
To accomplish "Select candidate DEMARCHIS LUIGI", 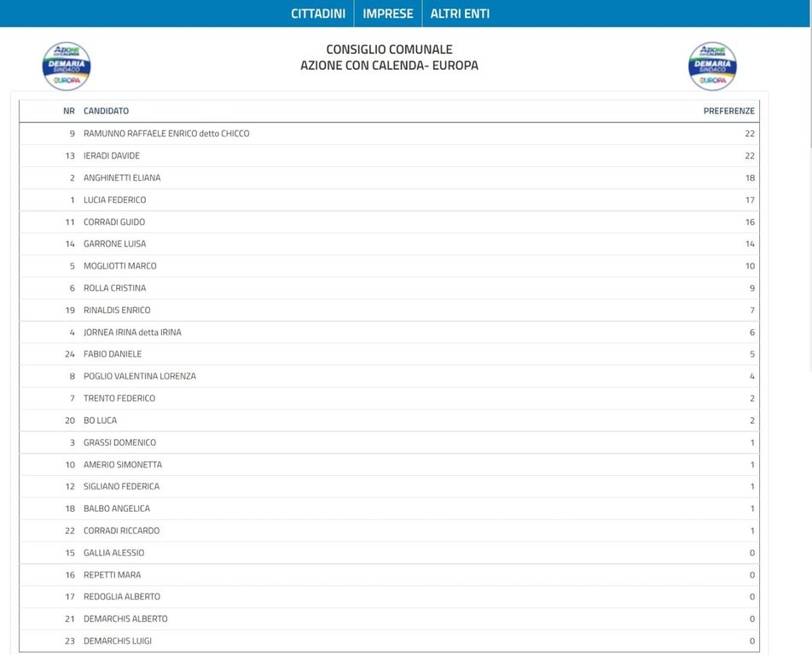I will [x=118, y=641].
